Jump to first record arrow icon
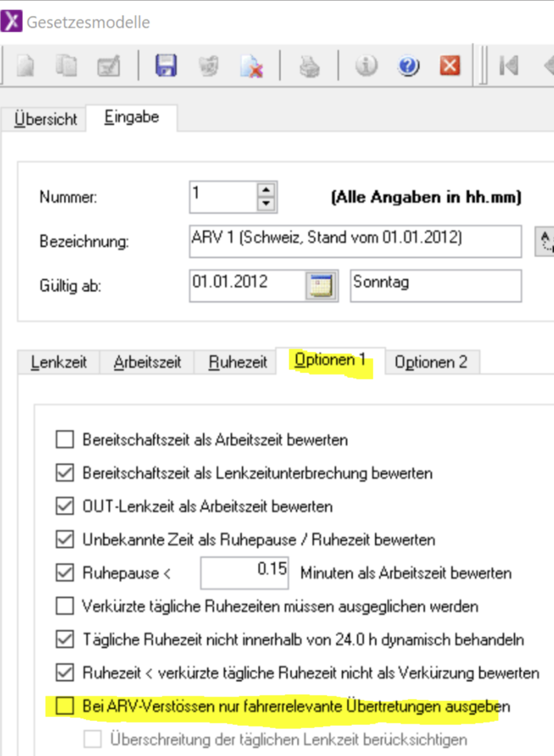Viewport: 554px width, 756px height. click(x=508, y=66)
